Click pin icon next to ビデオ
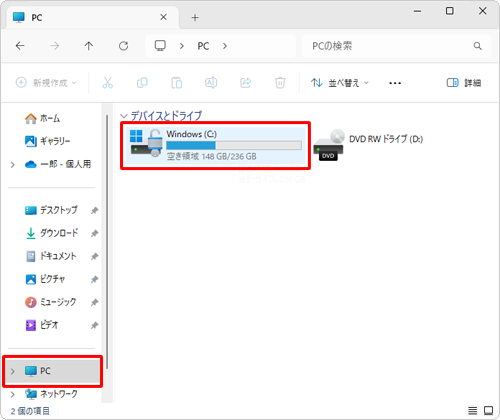The image size is (500, 420). coord(94,325)
